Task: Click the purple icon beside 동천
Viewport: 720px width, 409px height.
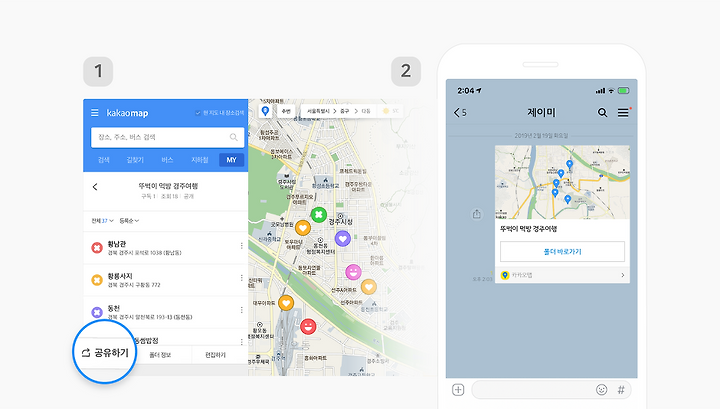Action: point(97,312)
